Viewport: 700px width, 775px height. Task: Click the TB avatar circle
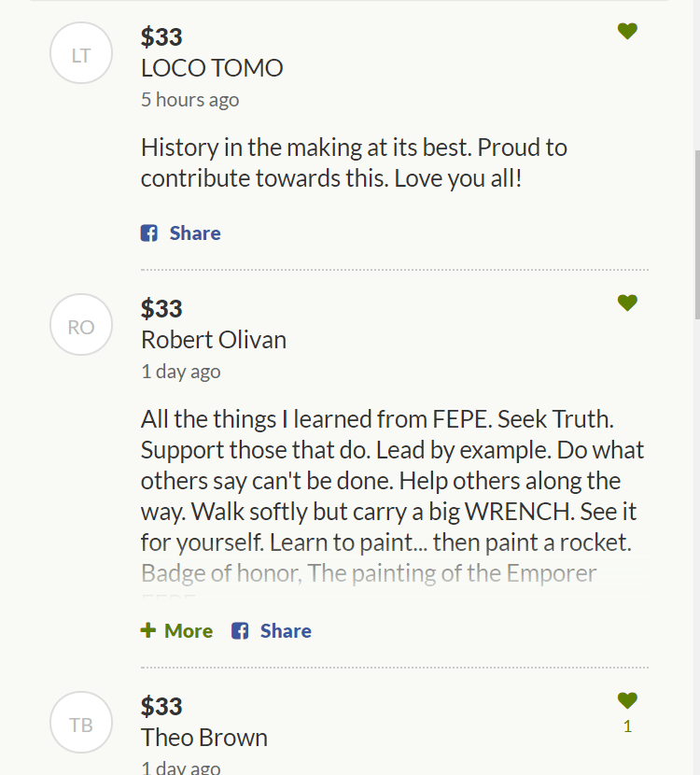point(81,724)
